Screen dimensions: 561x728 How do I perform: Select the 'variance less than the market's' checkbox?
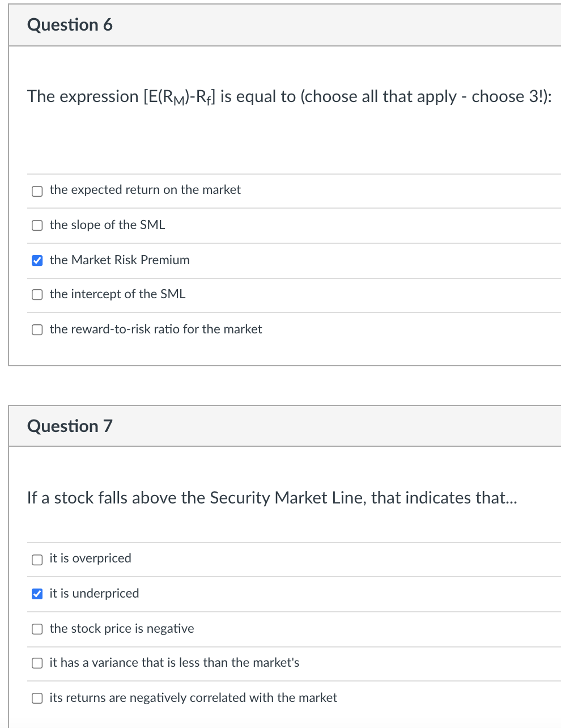coord(37,663)
